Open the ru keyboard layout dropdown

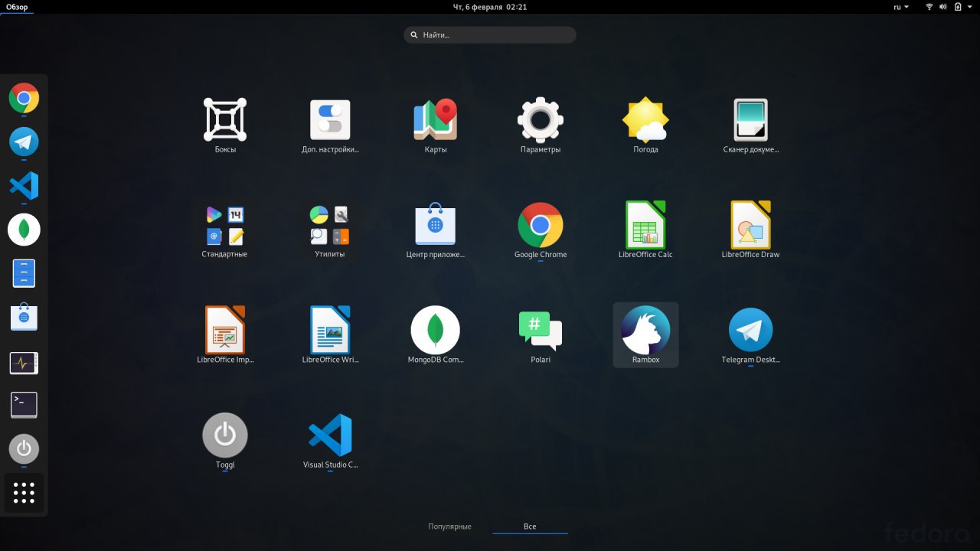(901, 7)
